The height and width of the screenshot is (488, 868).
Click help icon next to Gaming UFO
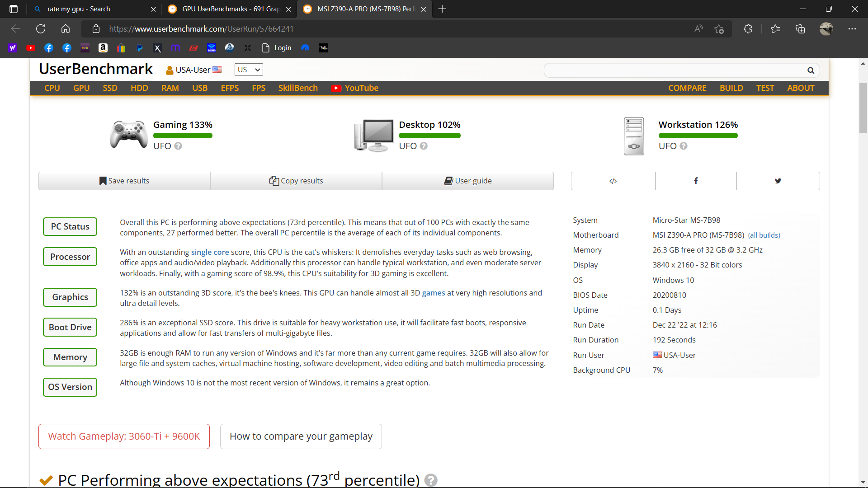[178, 146]
